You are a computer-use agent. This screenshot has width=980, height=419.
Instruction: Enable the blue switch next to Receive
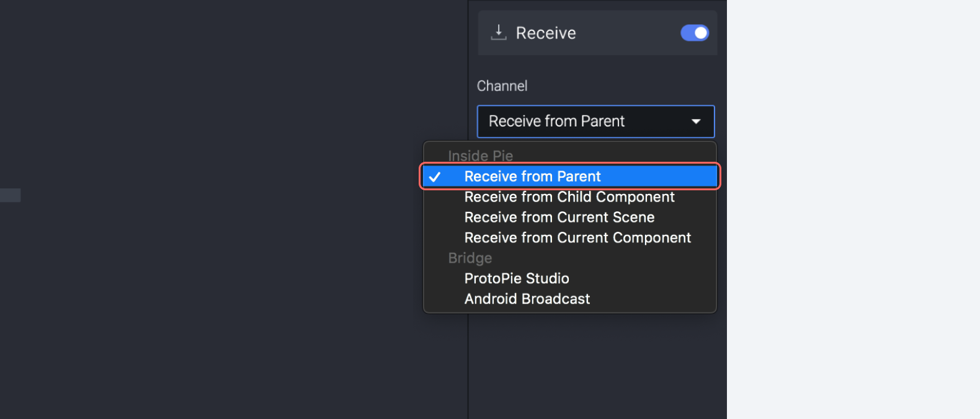click(x=694, y=33)
